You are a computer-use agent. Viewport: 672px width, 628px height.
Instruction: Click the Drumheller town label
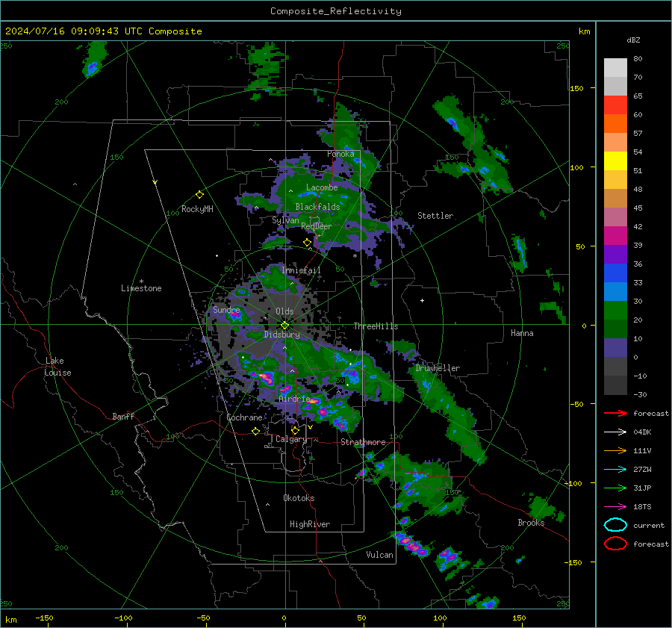pos(438,368)
